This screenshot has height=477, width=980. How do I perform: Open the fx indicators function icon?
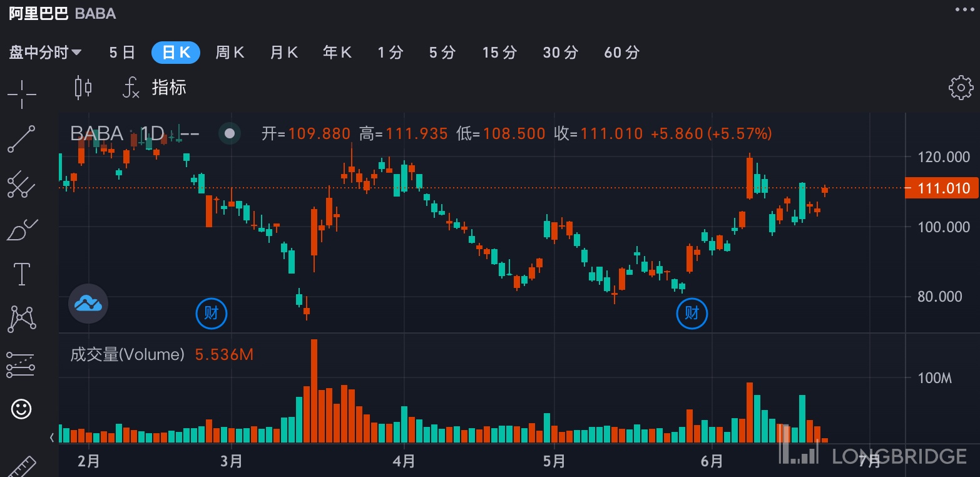click(130, 87)
